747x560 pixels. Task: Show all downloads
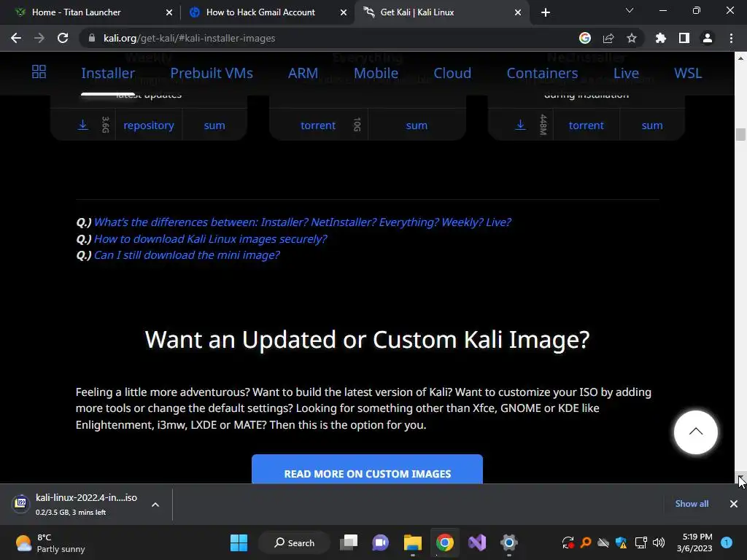click(x=692, y=503)
